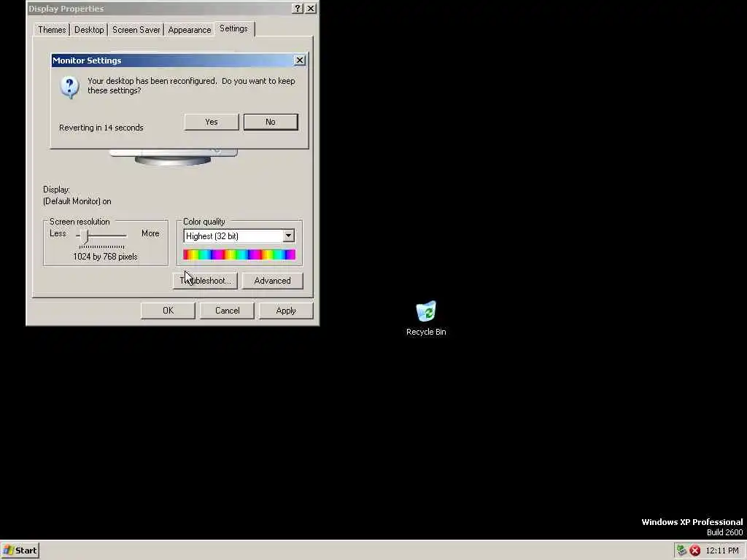The width and height of the screenshot is (747, 560).
Task: Open the Start menu
Action: pos(20,551)
